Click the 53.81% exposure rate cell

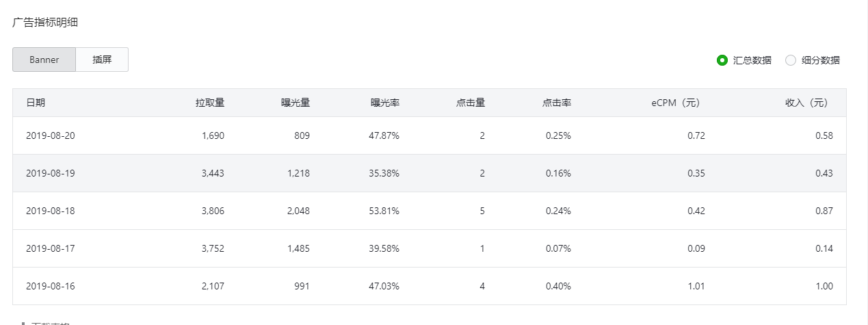384,211
